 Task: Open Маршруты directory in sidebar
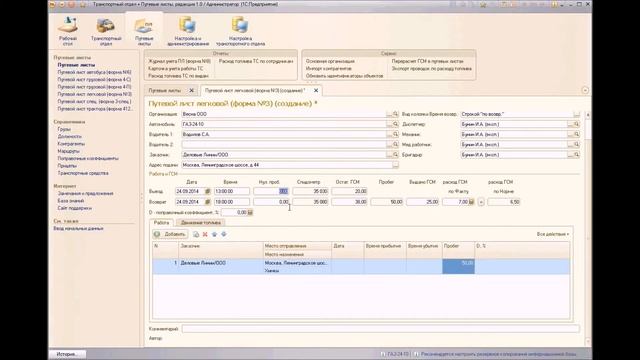coord(69,151)
